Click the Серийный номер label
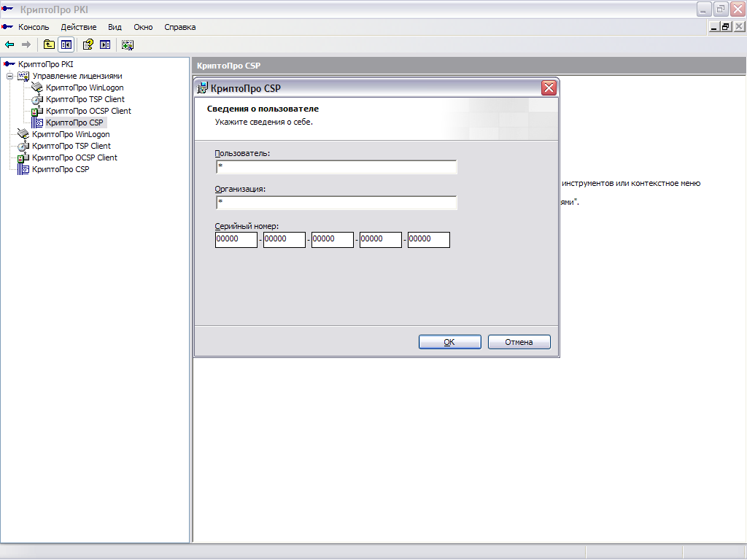This screenshot has width=747, height=560. (x=247, y=226)
